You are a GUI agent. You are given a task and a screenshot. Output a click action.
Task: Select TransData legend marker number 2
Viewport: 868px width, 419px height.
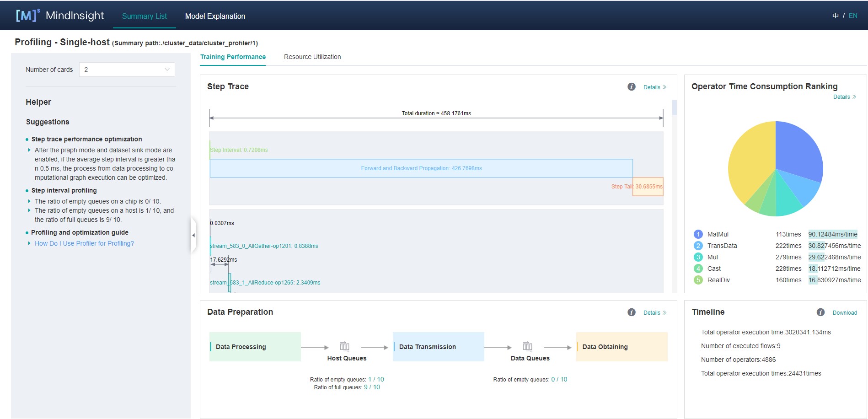point(698,246)
